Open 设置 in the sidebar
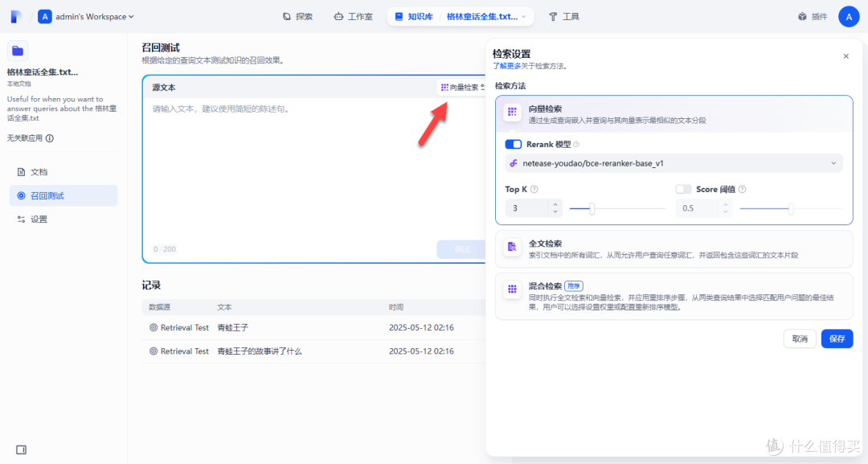 [x=63, y=220]
